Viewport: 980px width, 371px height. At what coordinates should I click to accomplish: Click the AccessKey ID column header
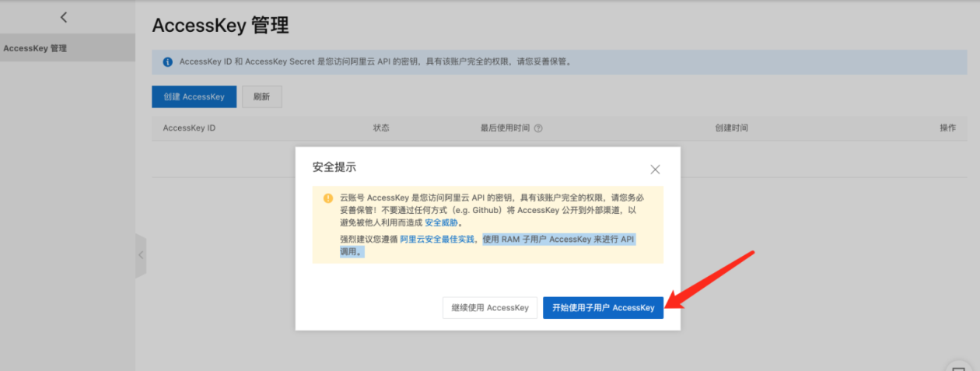[x=189, y=128]
